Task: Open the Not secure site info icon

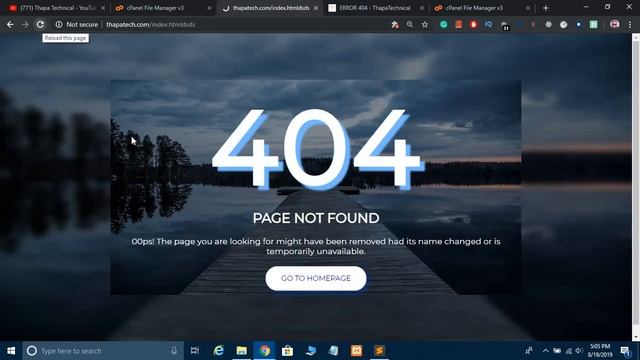Action: tap(59, 24)
